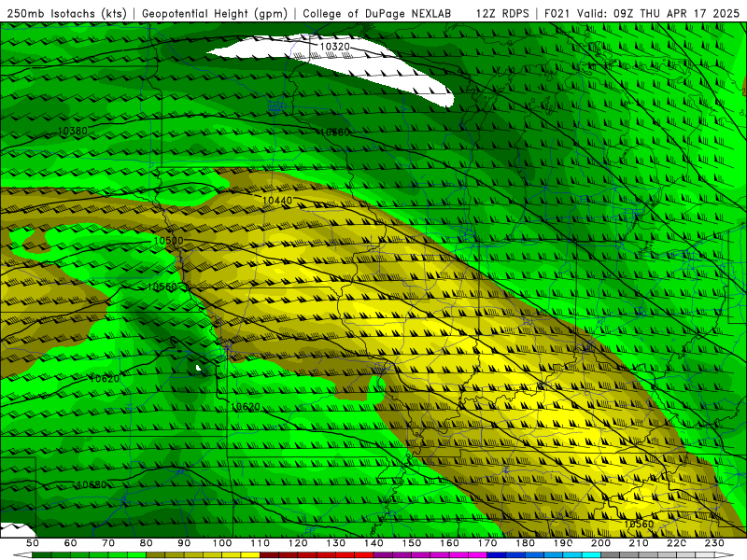Click the color bar value 140
Viewport: 747px width, 560px height.
click(373, 543)
